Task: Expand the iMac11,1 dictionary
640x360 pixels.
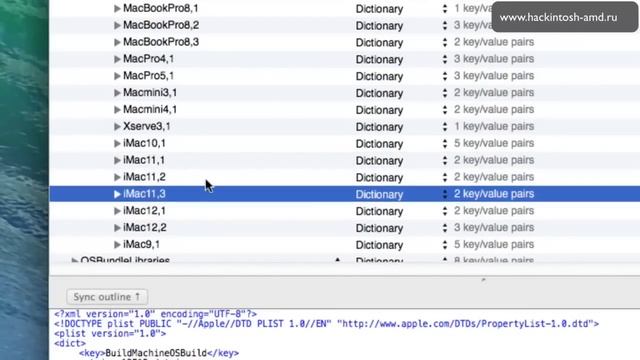Action: click(x=117, y=160)
